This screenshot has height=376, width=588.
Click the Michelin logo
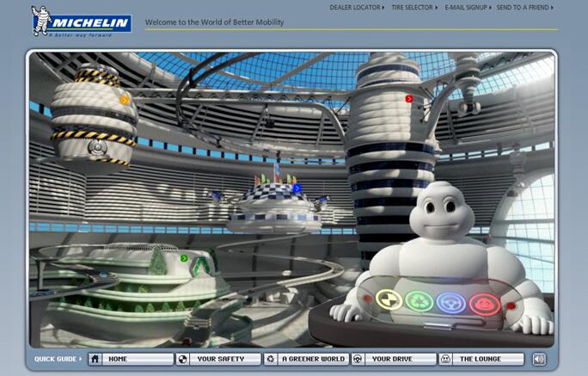81,22
